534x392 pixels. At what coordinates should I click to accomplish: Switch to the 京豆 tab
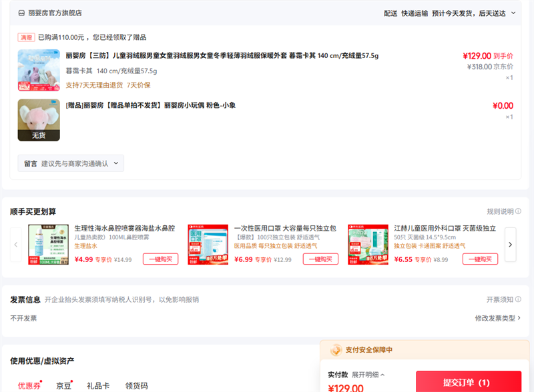pos(64,385)
